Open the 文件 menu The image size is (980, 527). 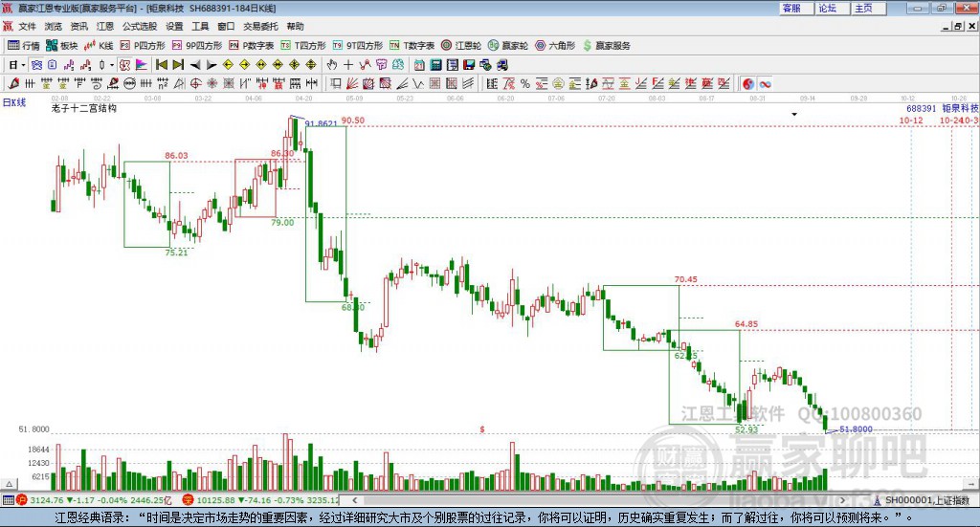click(x=27, y=26)
